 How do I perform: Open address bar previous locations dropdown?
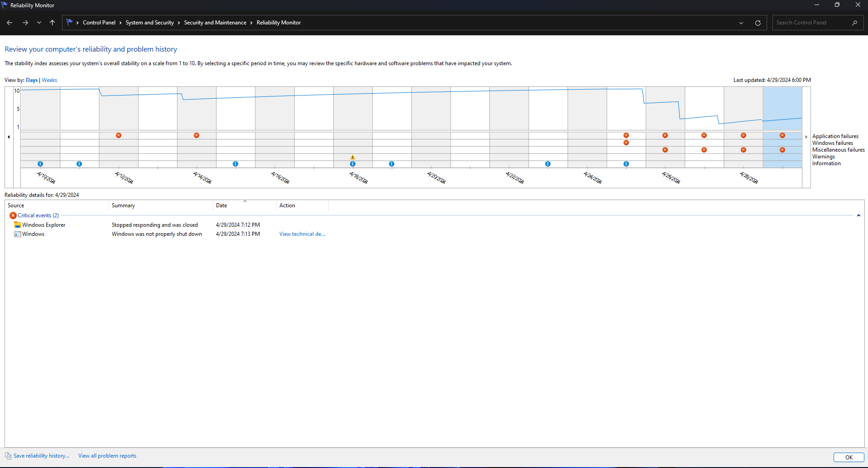pos(741,23)
